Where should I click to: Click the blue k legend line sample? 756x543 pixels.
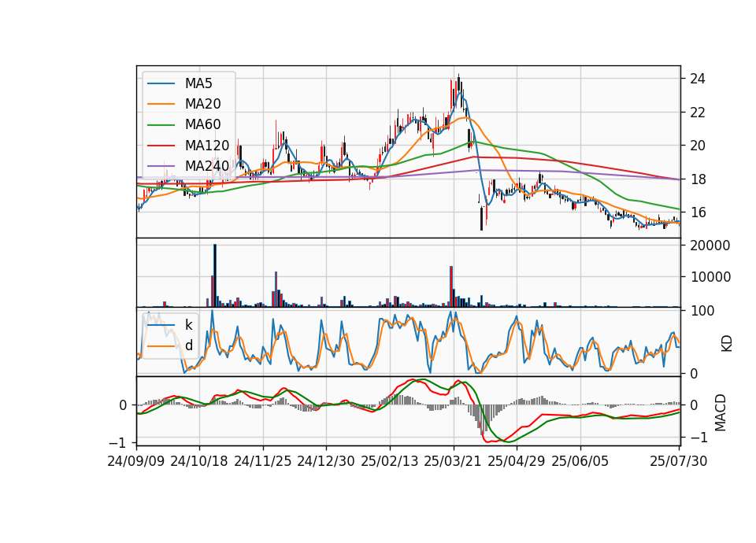pyautogui.click(x=161, y=325)
